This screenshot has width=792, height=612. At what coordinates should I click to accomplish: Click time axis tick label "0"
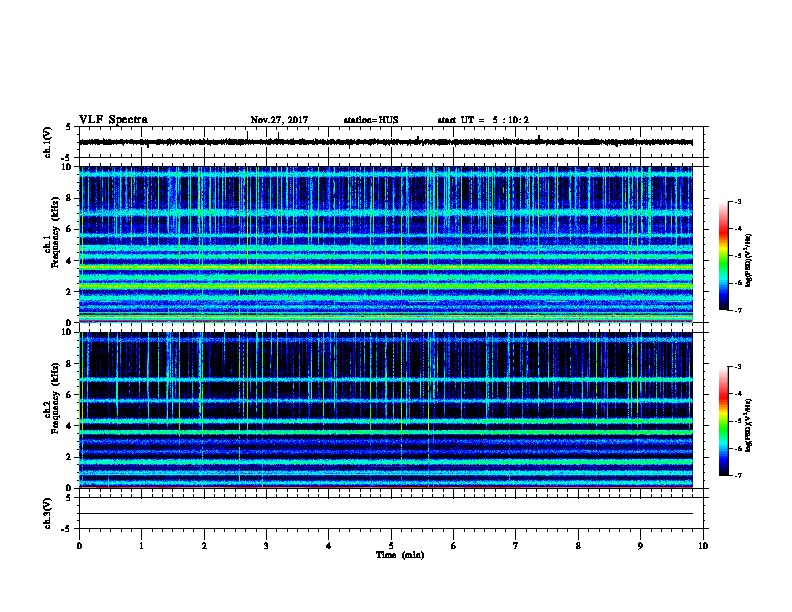[79, 546]
